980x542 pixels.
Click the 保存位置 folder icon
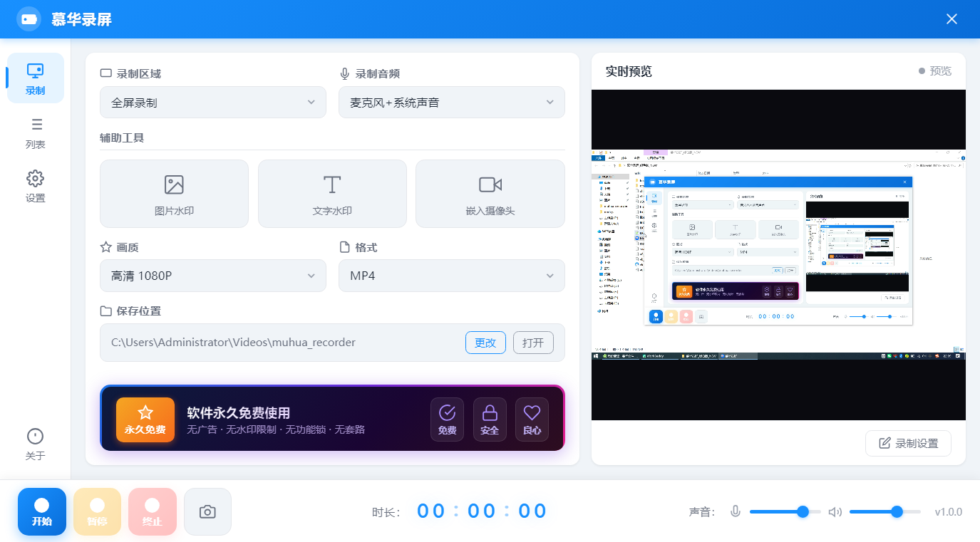(x=106, y=311)
